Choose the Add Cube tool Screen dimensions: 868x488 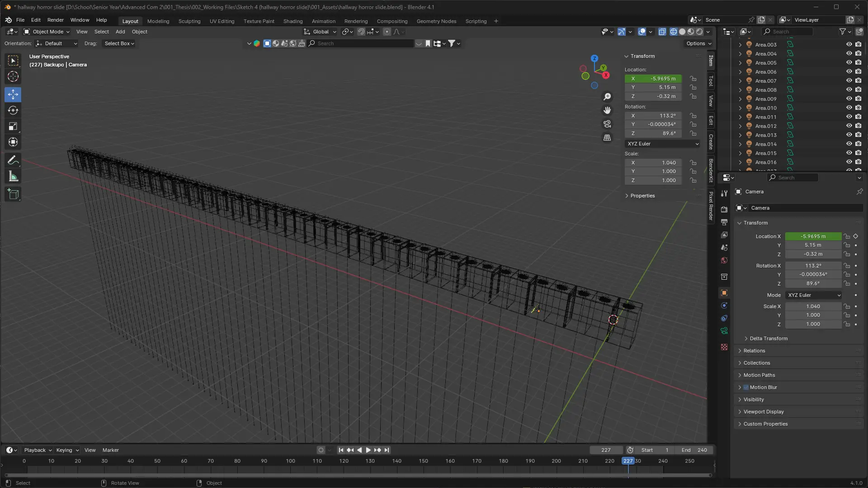(x=13, y=195)
